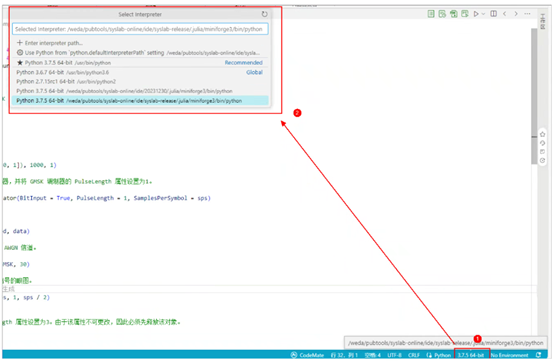
Task: Select Python 3.6.7 64-bit Global interpreter
Action: 140,72
